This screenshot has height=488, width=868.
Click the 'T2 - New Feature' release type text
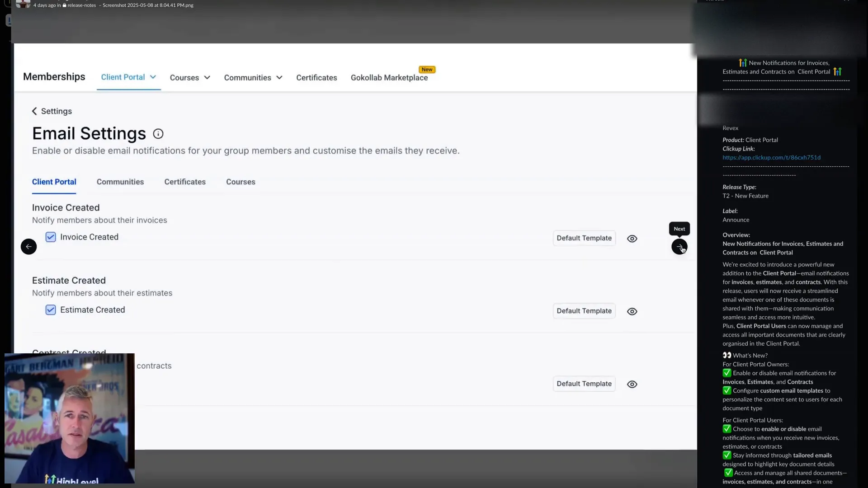745,196
